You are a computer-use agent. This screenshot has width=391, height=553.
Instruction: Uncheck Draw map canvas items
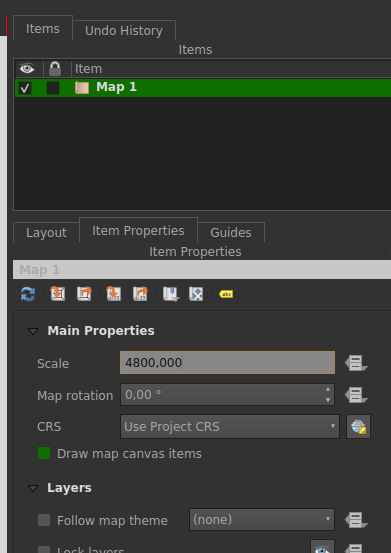pyautogui.click(x=44, y=454)
